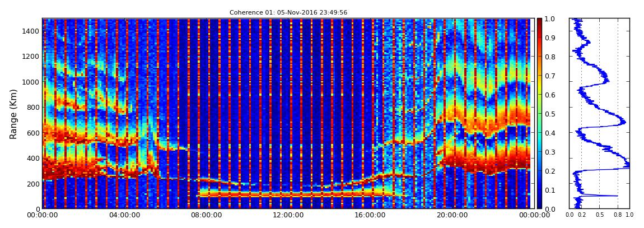The image size is (644, 228).
Task: Click the 0.5 label on the colorbar
Action: pyautogui.click(x=549, y=114)
